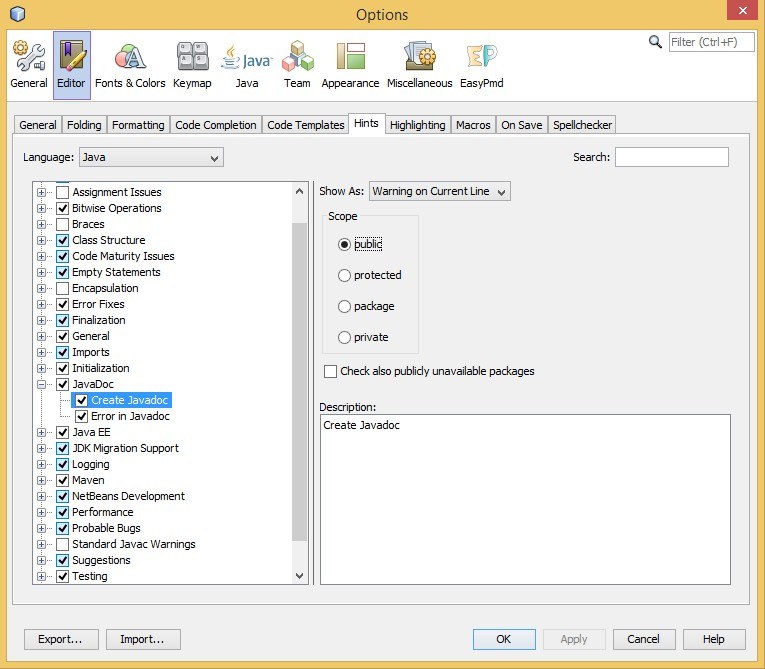Open the Formatting tab

138,125
